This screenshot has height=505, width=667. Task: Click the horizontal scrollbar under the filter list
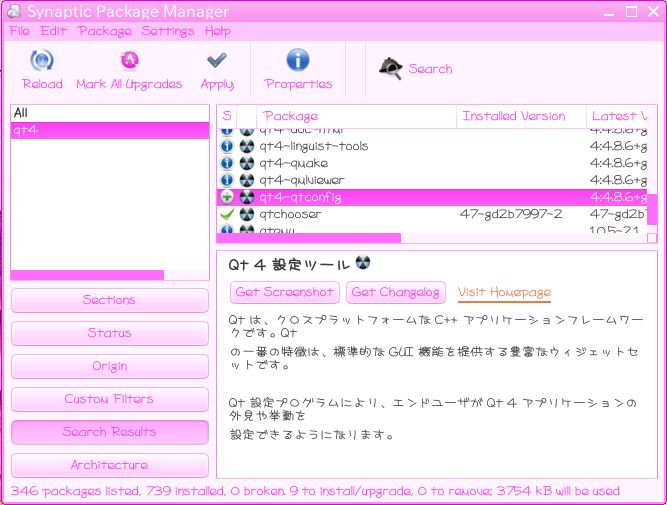87,275
